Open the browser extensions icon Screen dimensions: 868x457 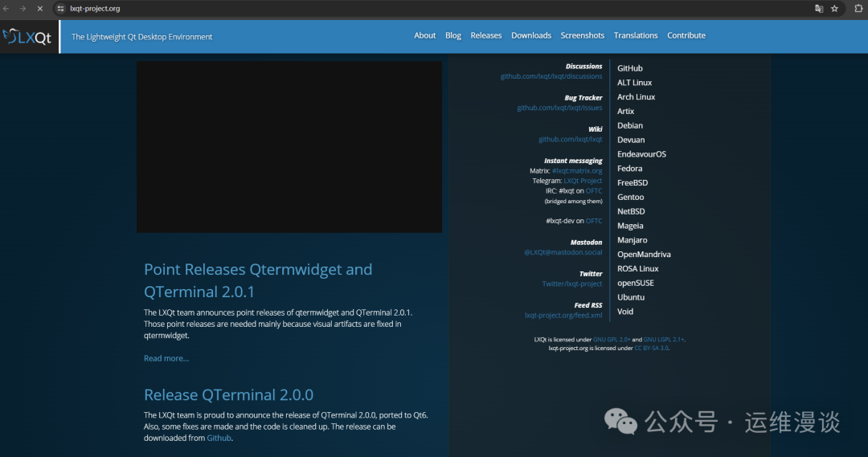pyautogui.click(x=858, y=8)
